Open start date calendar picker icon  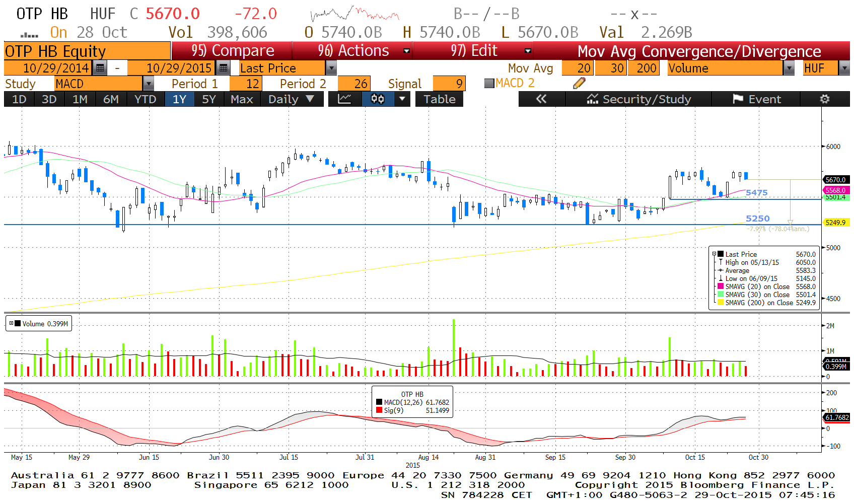coord(100,68)
